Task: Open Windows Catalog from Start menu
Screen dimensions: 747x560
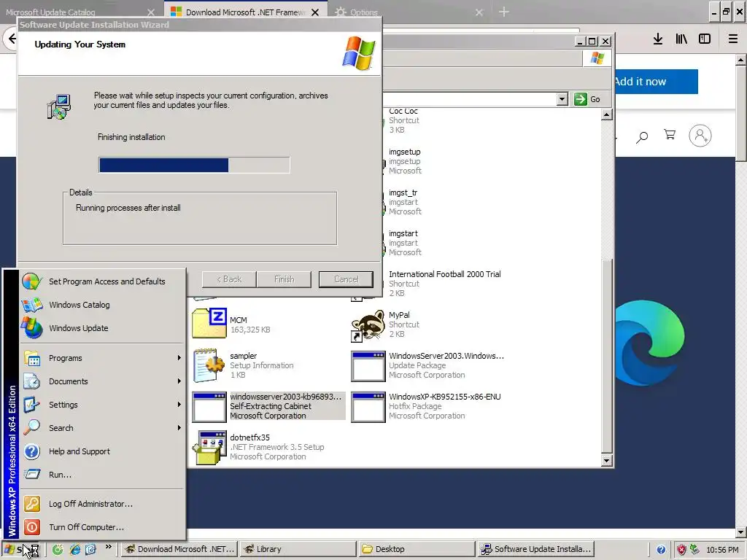Action: coord(102,305)
